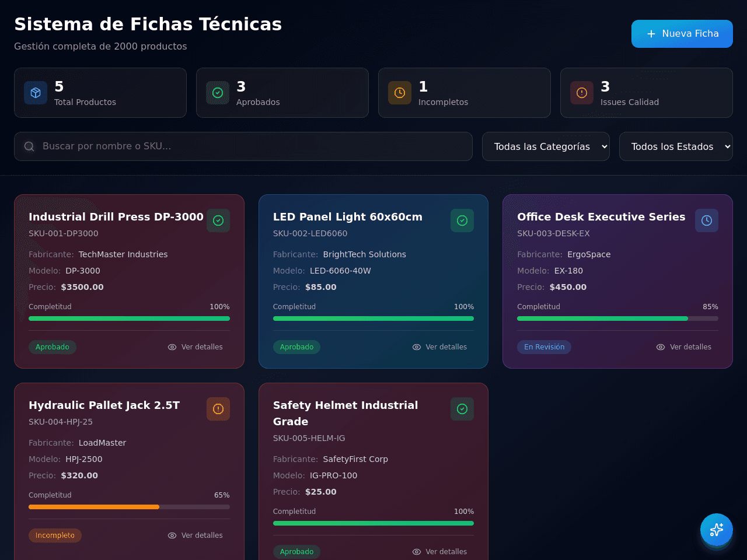Open Ver detalles for Office Desk Executive
This screenshot has height=560, width=747.
tap(683, 347)
